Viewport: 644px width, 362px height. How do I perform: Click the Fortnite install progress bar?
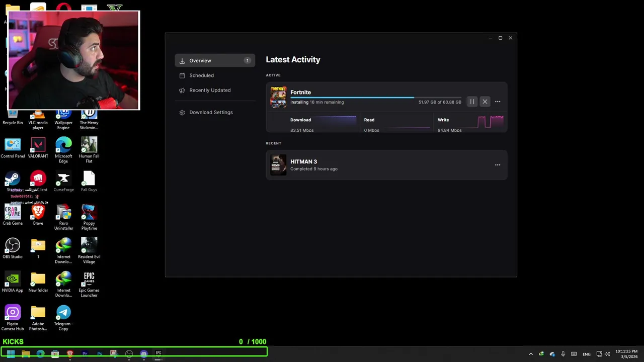coord(376,98)
